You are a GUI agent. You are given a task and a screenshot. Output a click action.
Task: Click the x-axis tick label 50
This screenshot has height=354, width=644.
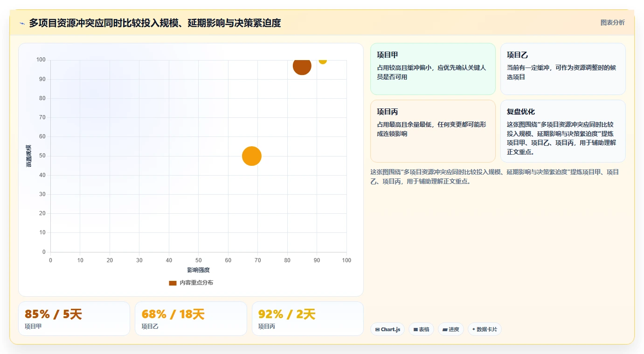pos(199,260)
